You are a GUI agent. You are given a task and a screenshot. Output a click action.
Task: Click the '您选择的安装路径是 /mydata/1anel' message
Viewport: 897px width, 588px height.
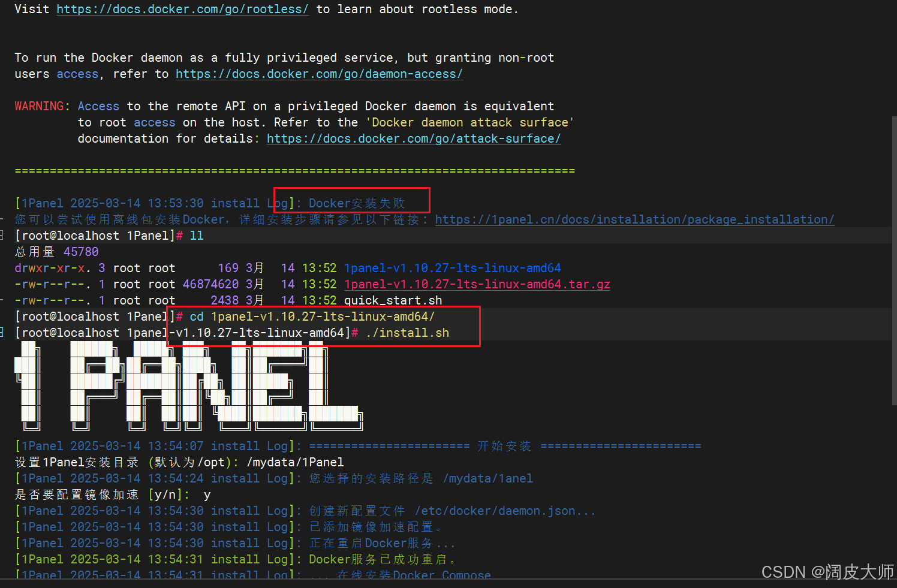pos(421,478)
